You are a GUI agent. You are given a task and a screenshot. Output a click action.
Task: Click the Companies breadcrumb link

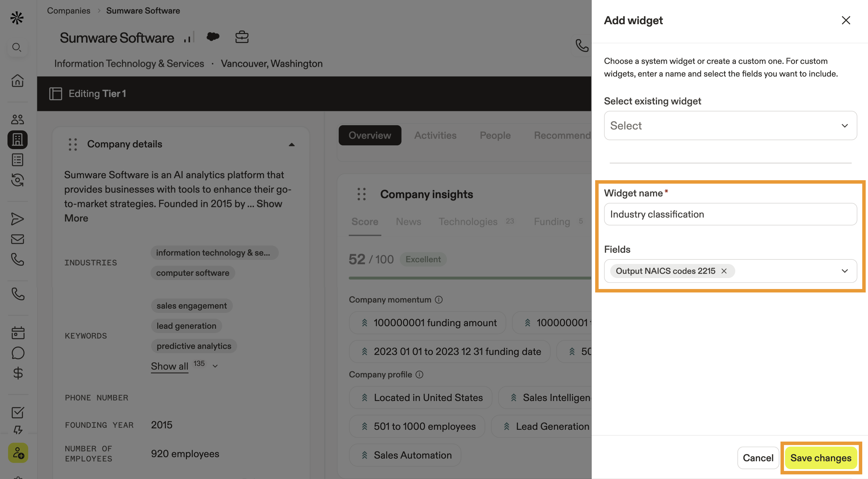click(68, 10)
